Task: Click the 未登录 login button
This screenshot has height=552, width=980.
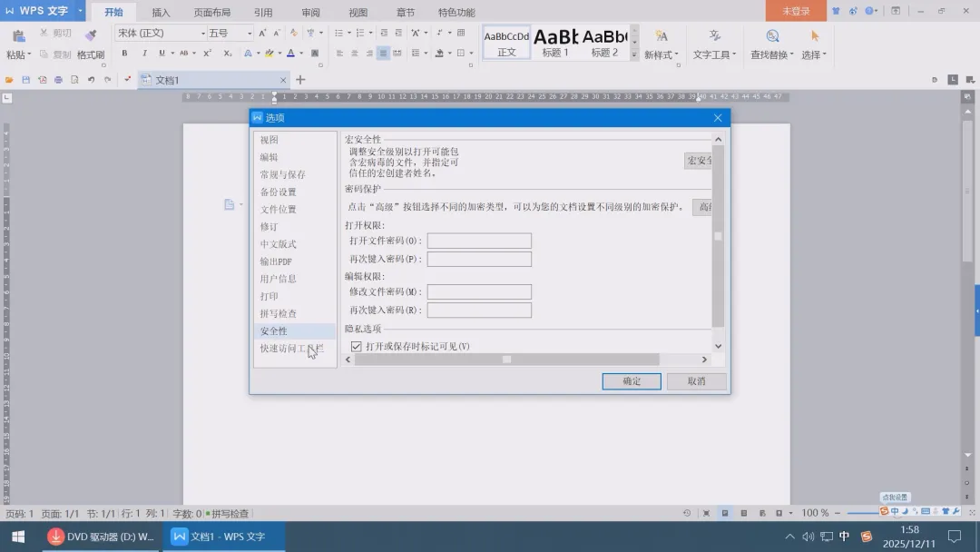Action: click(796, 11)
